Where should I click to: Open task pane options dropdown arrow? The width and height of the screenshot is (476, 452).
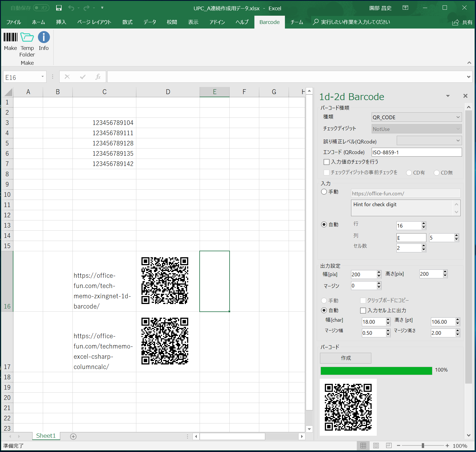(x=448, y=96)
